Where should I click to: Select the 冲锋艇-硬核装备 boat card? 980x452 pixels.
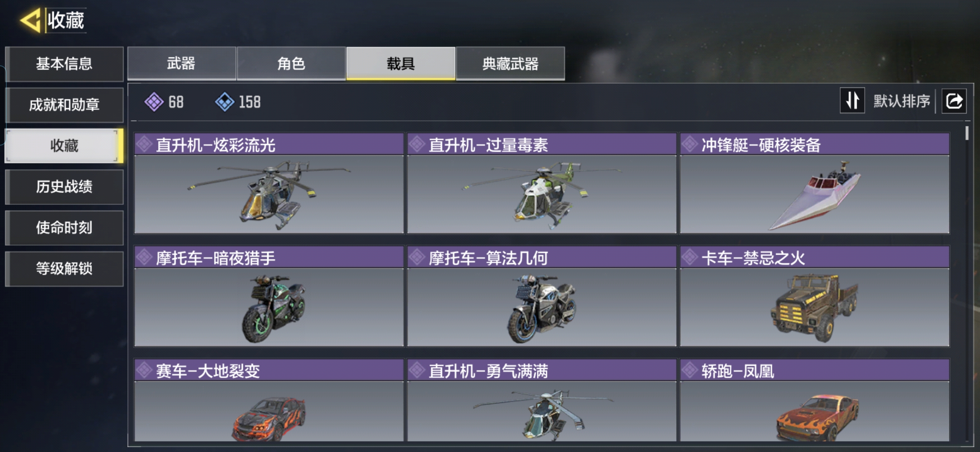click(x=815, y=183)
